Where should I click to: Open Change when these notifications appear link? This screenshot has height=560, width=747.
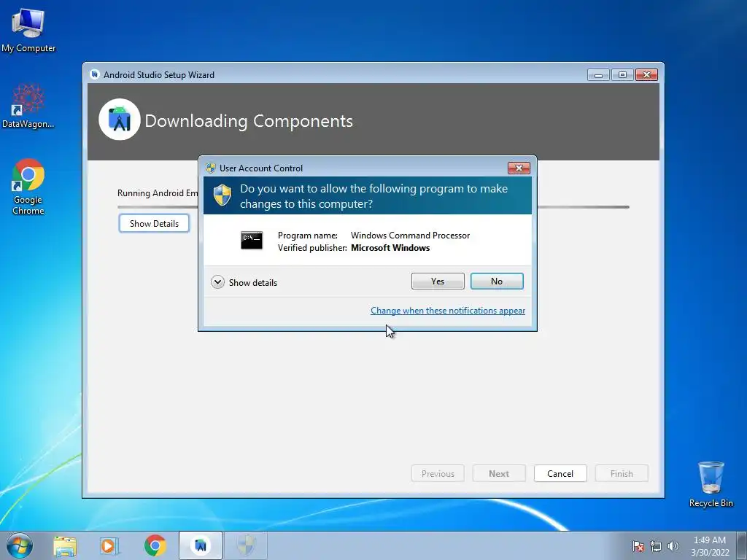(448, 311)
